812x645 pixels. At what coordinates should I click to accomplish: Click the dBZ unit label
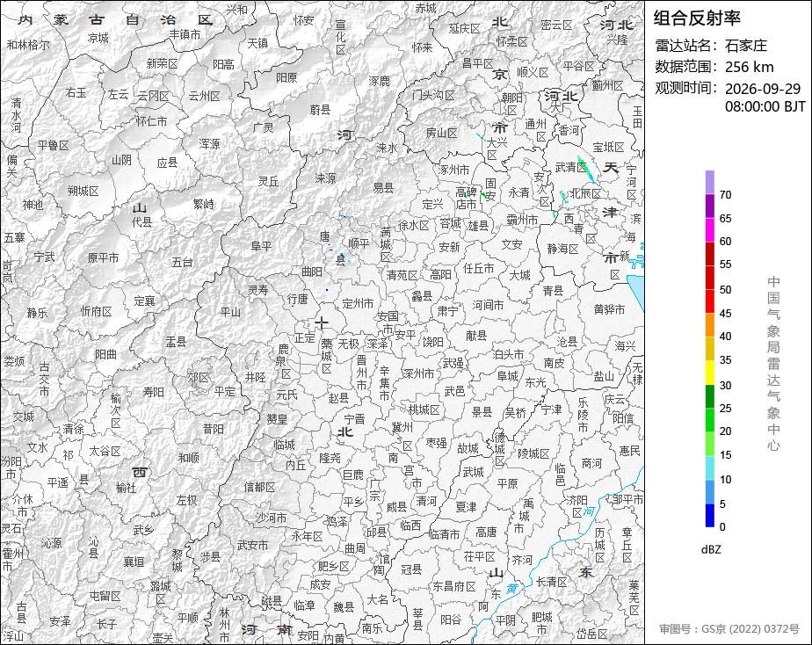click(711, 550)
